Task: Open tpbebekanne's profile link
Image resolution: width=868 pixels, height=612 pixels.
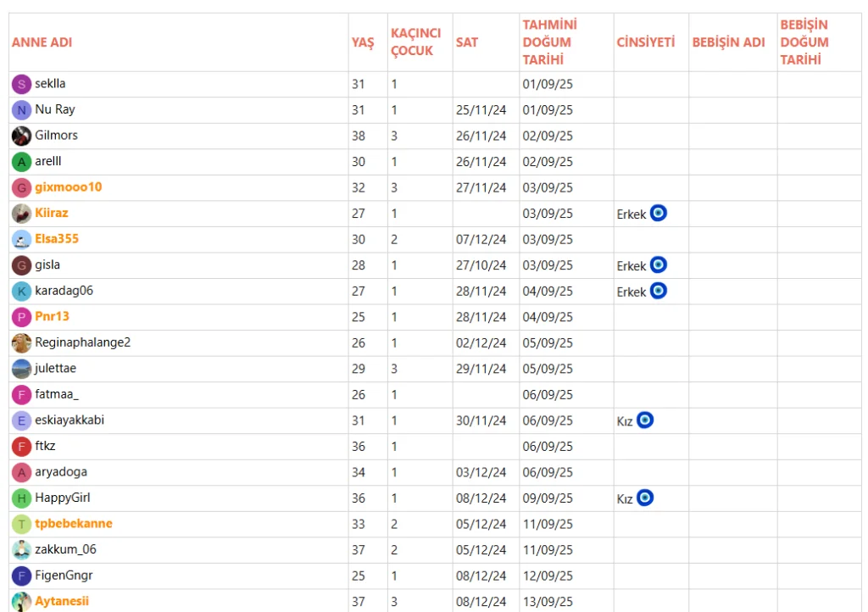Action: (x=73, y=523)
